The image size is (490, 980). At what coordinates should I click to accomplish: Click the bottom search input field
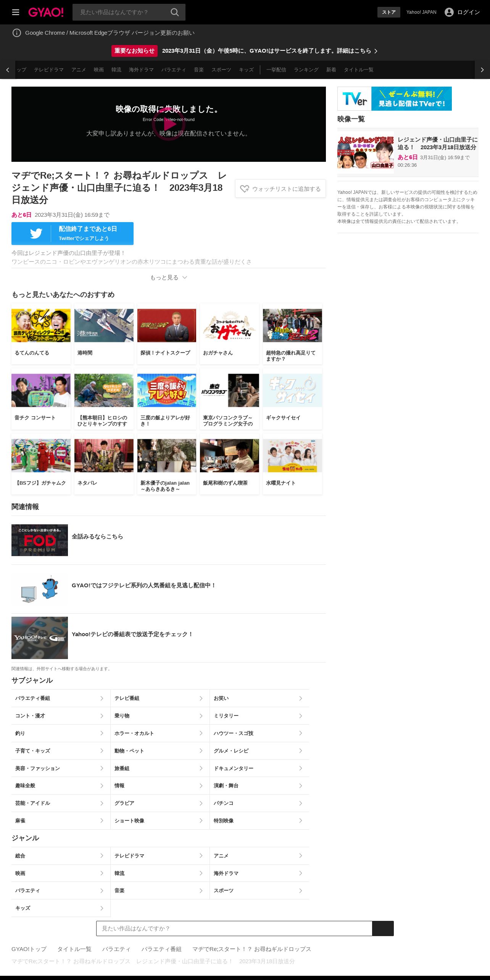[x=234, y=928]
